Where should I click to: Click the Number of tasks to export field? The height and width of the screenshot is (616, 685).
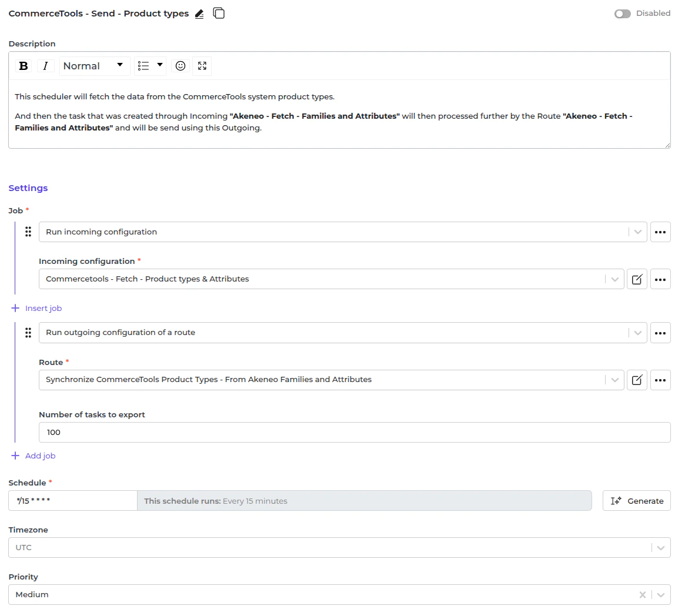pyautogui.click(x=355, y=432)
